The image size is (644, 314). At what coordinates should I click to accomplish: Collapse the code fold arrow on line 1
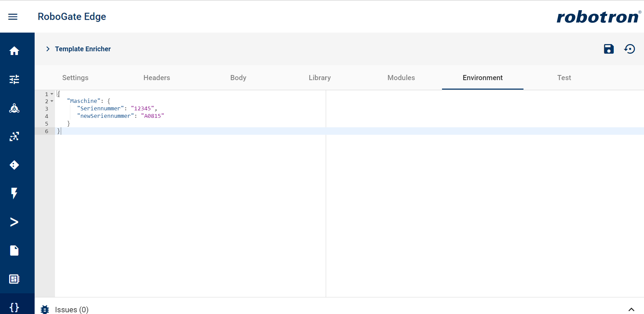[52, 94]
